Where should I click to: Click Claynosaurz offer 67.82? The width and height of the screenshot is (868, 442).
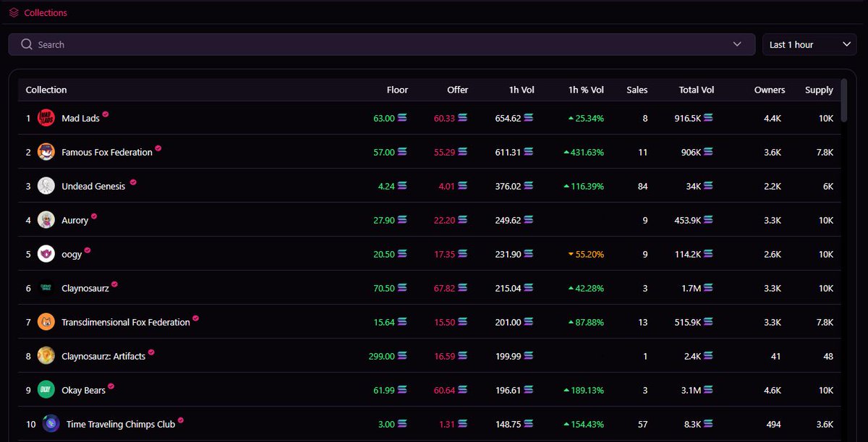[444, 288]
